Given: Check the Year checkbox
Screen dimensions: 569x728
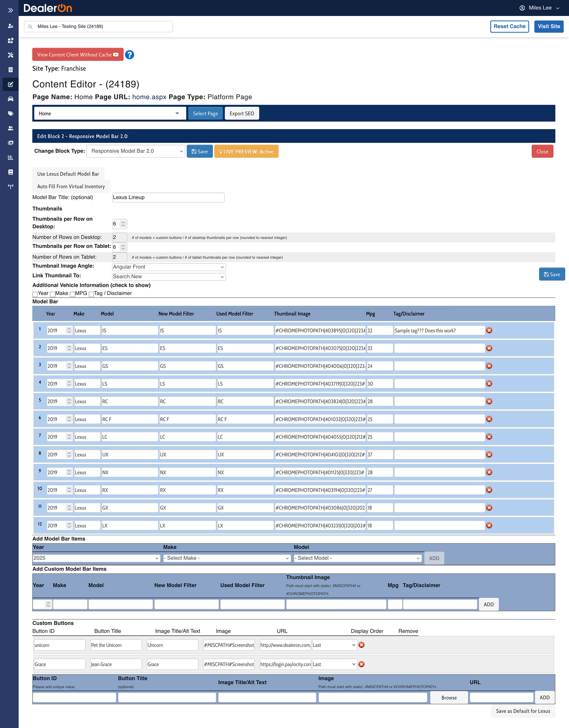Looking at the screenshot, I should 35,294.
